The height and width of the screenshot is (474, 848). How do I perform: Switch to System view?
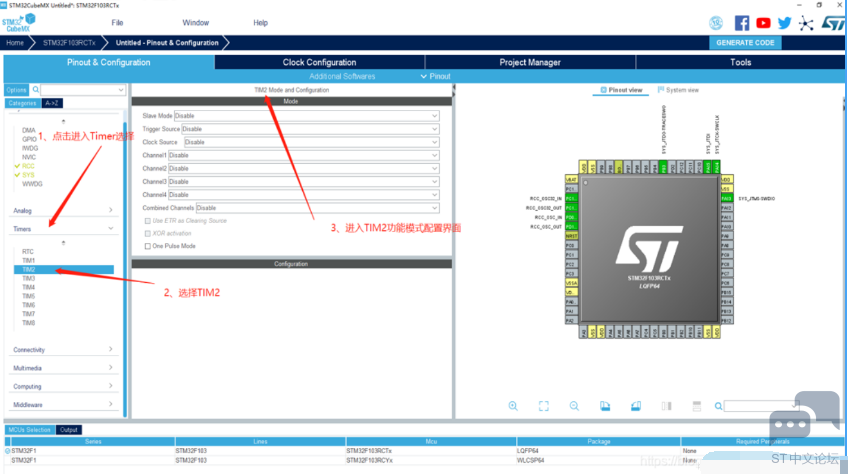[678, 90]
